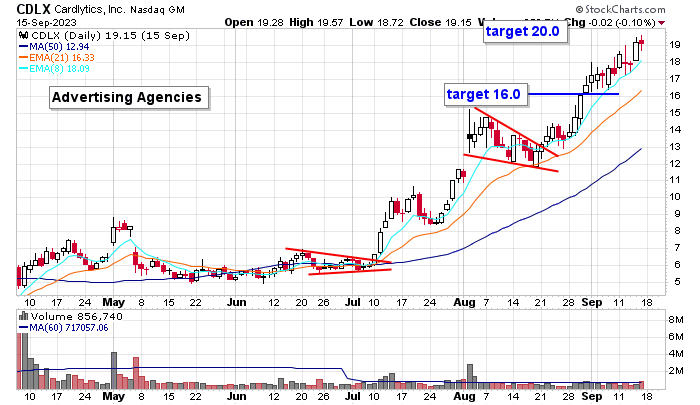Click the CDLX (Daily) 19.15 legend
Image resolution: width=700 pixels, height=405 pixels.
(x=110, y=36)
